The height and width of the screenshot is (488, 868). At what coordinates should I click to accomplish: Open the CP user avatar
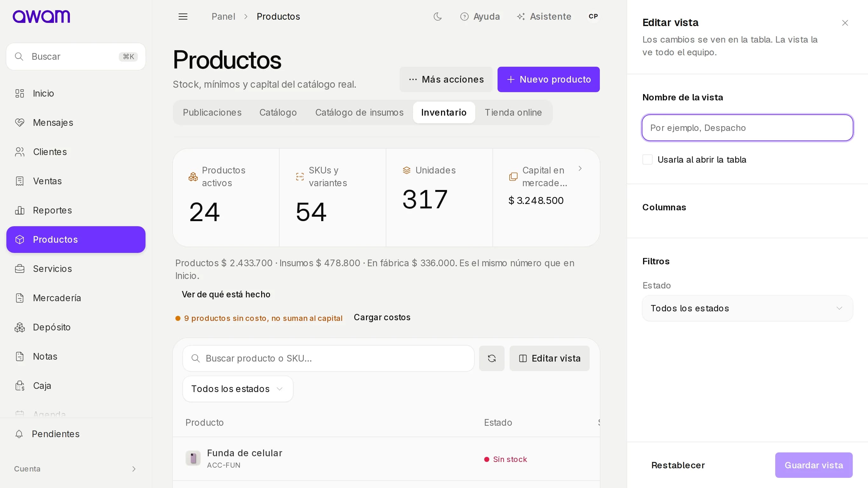[593, 16]
